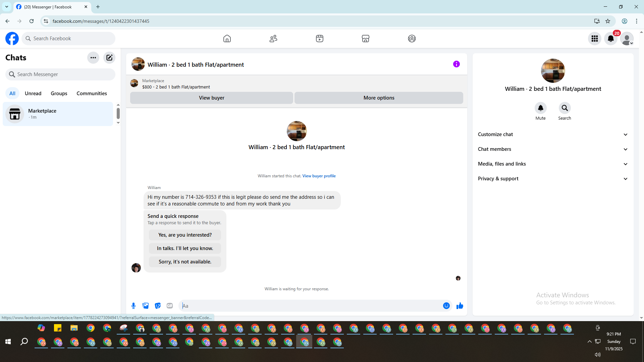This screenshot has width=644, height=362.
Task: Go to the Home feed icon
Action: tap(227, 39)
